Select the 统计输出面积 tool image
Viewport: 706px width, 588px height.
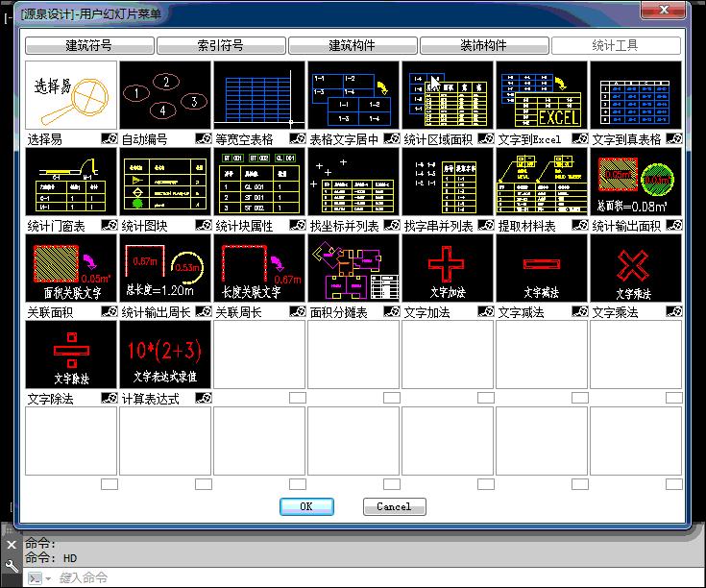pyautogui.click(x=636, y=182)
